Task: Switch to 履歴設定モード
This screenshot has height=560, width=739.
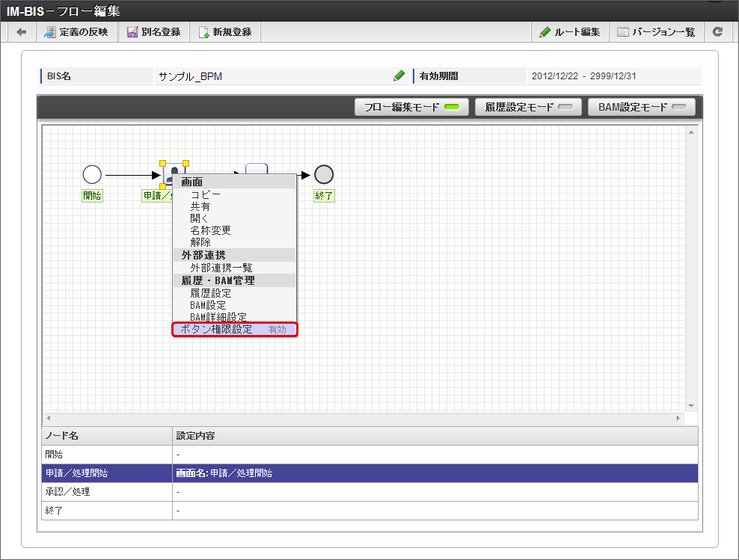Action: pos(528,107)
